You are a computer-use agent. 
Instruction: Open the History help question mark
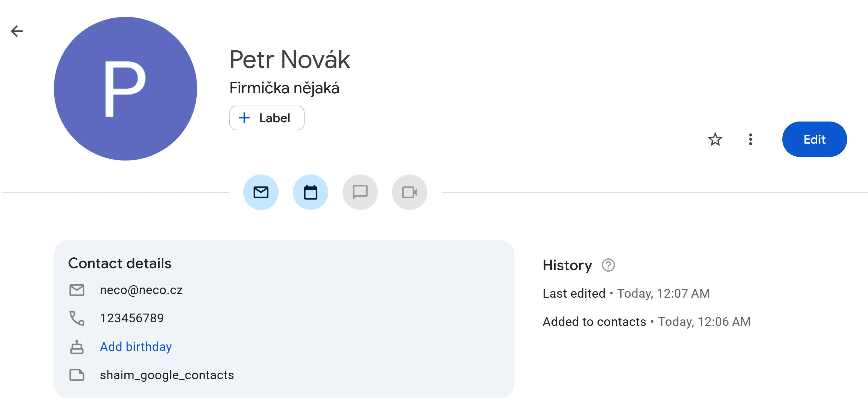pos(608,265)
